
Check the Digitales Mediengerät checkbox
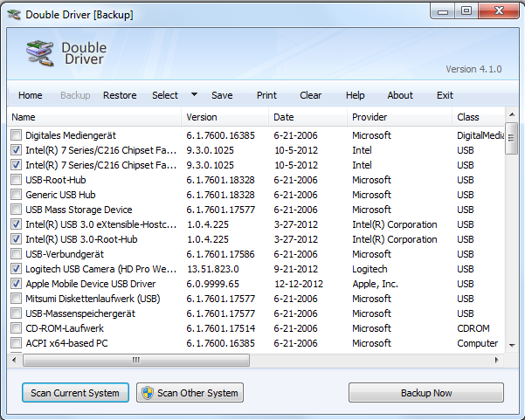click(x=16, y=135)
